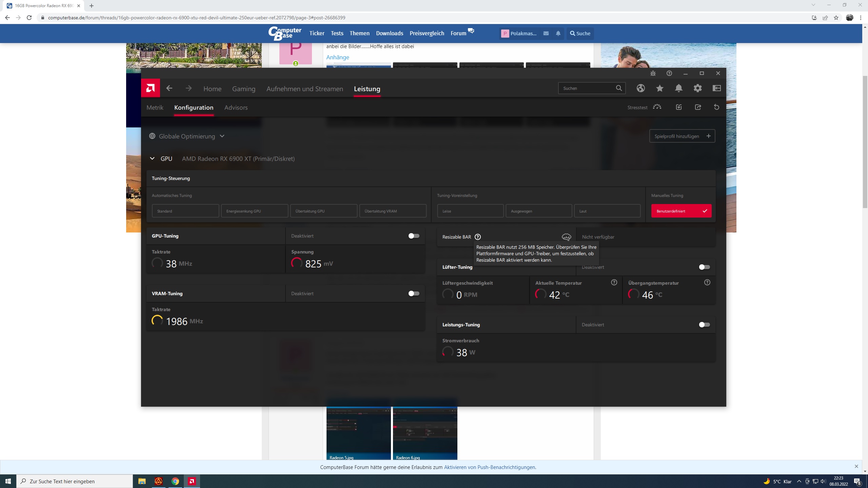868x488 pixels.
Task: Click the reset tuning profile icon
Action: coord(716,107)
